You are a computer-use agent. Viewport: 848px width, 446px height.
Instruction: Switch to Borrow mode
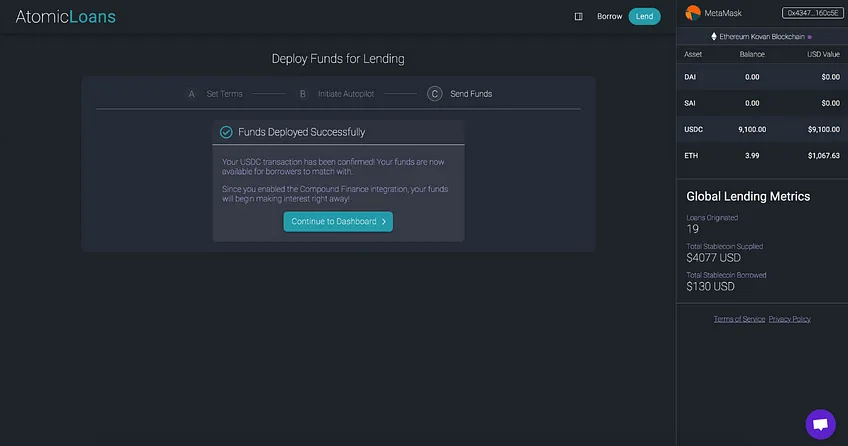pyautogui.click(x=610, y=17)
